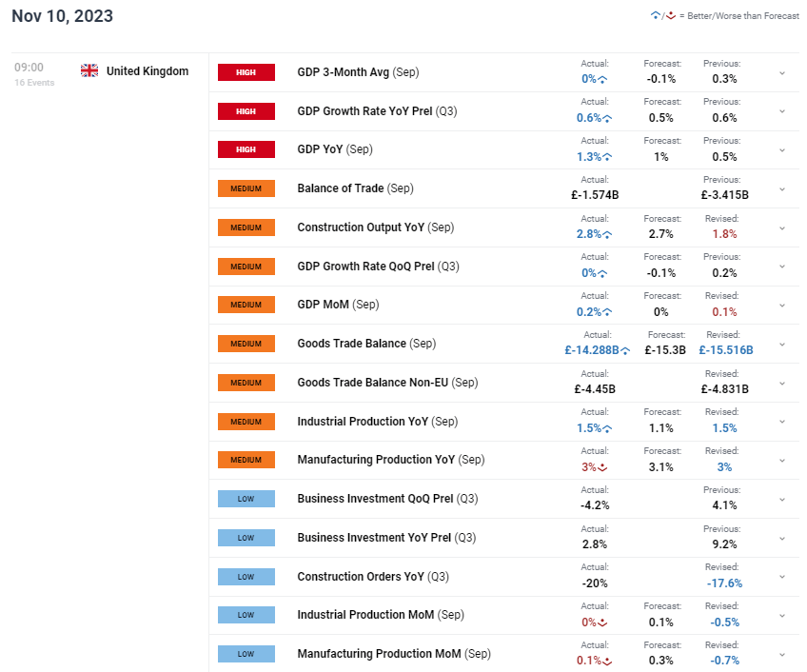Click the United Kingdom country name
Image resolution: width=807 pixels, height=672 pixels.
click(147, 71)
